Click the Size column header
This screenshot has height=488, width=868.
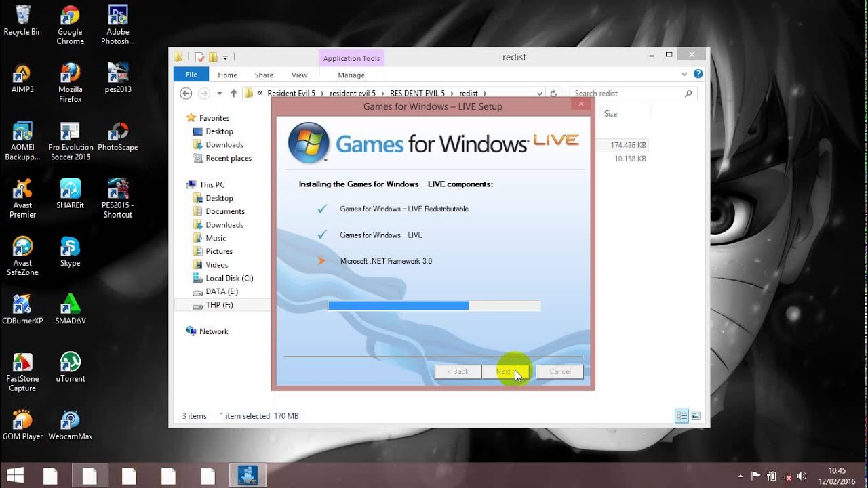(611, 114)
